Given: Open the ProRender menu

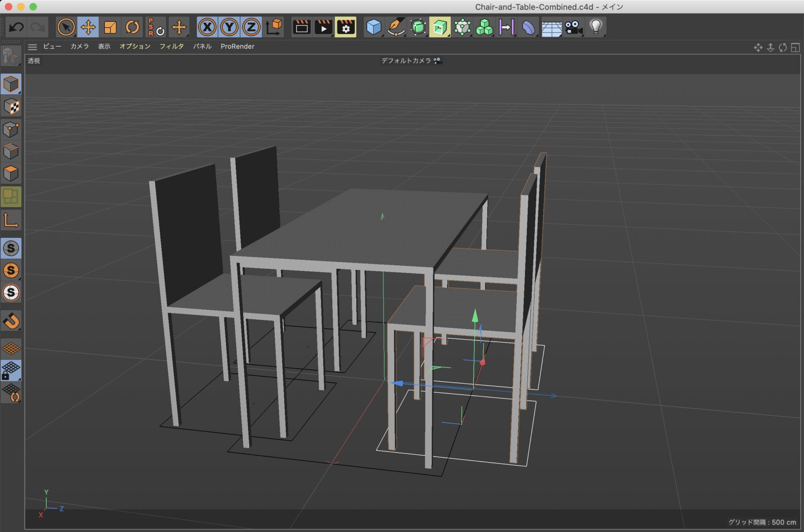Looking at the screenshot, I should (237, 47).
